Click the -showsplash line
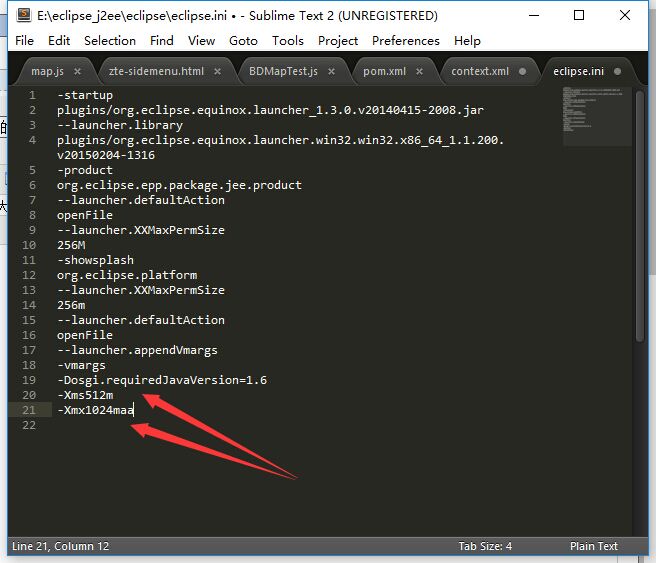This screenshot has width=656, height=563. 95,260
